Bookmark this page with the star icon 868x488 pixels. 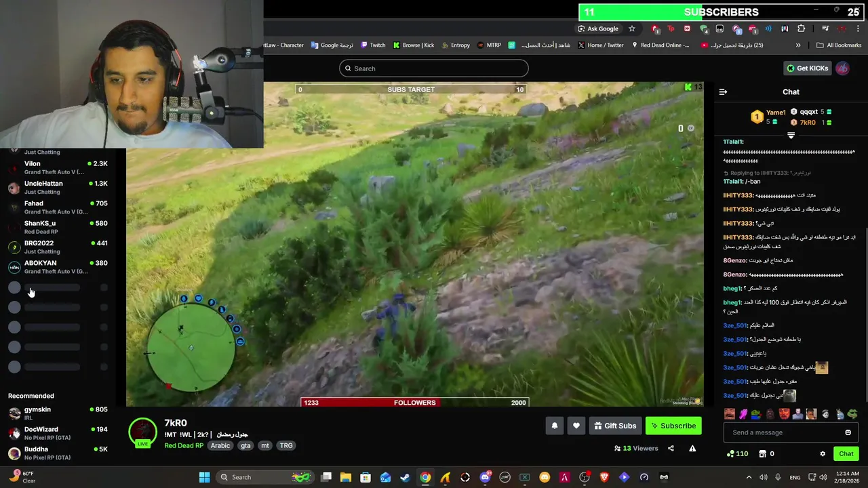click(632, 28)
